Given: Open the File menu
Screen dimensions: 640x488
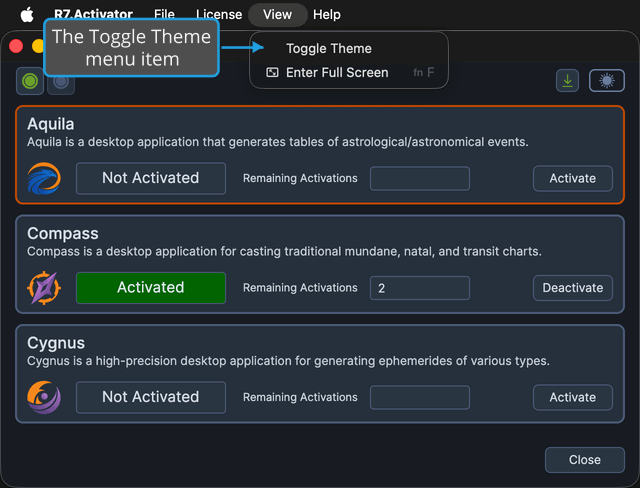Looking at the screenshot, I should pos(164,15).
